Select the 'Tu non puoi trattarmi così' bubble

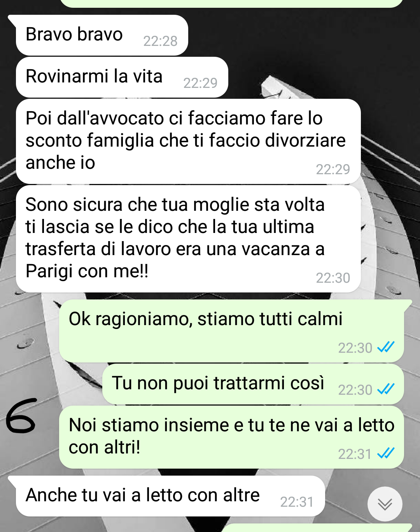click(x=253, y=384)
